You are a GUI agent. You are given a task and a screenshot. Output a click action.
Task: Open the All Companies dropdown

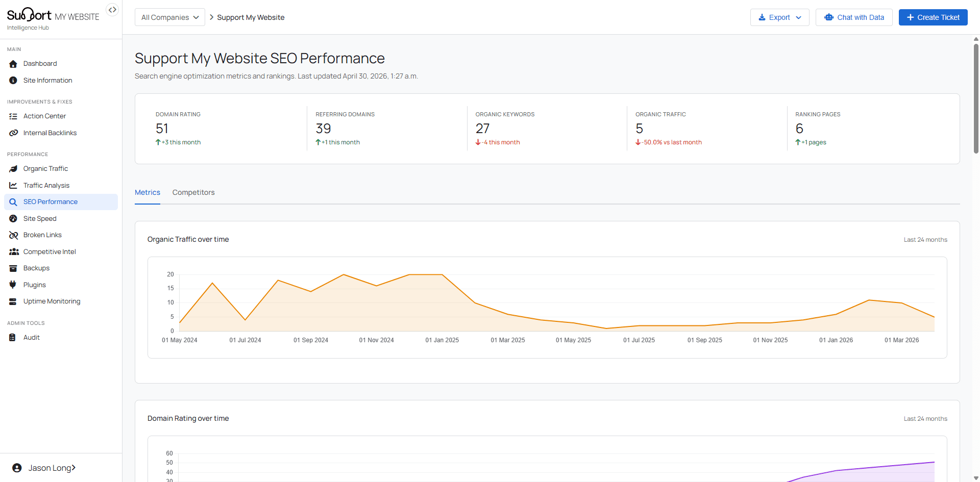point(170,17)
